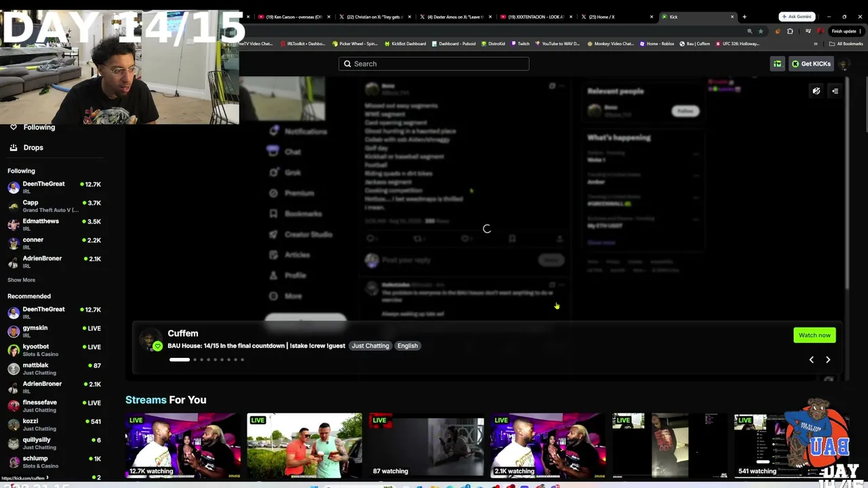Switch to the Ken Carson YouTube tab
Screen dimensions: 868x488
tap(294, 17)
